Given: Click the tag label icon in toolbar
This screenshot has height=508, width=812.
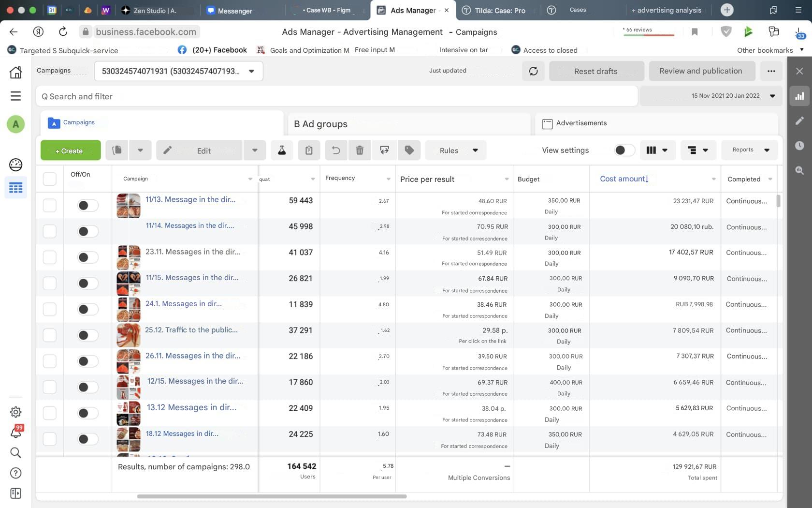Looking at the screenshot, I should pos(409,150).
